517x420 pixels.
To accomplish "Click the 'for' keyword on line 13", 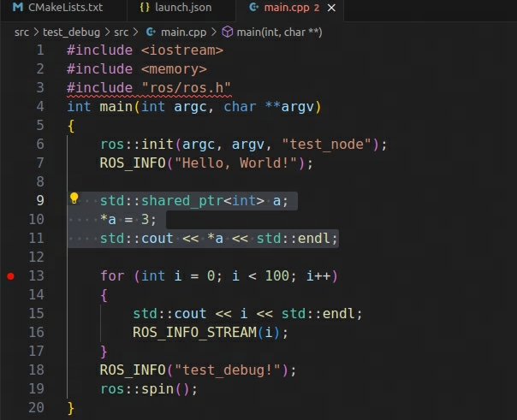I will pos(112,276).
